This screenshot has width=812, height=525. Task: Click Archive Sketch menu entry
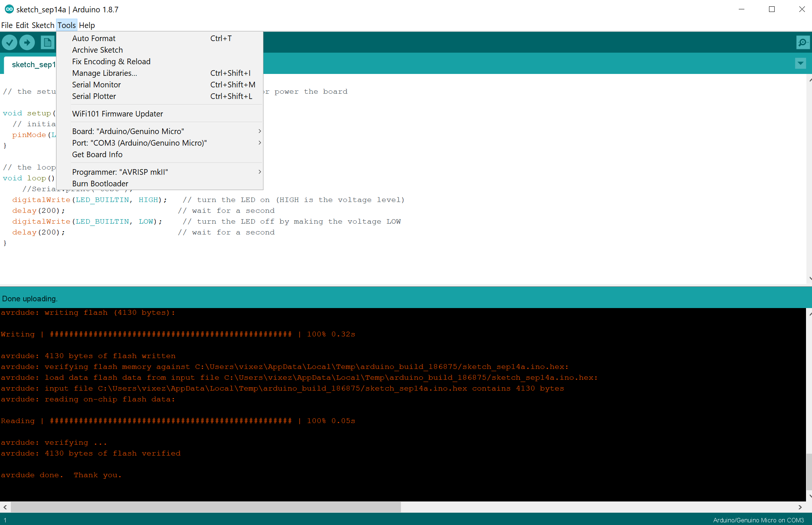coord(97,50)
